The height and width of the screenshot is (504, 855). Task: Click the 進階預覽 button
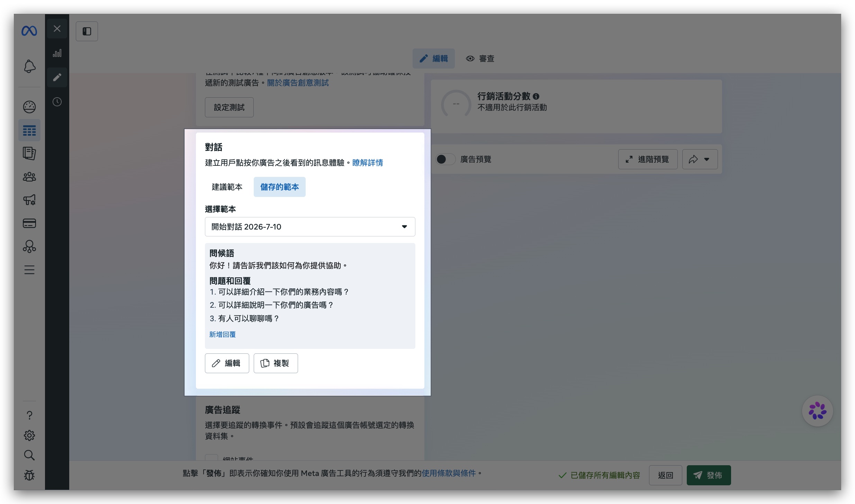648,159
